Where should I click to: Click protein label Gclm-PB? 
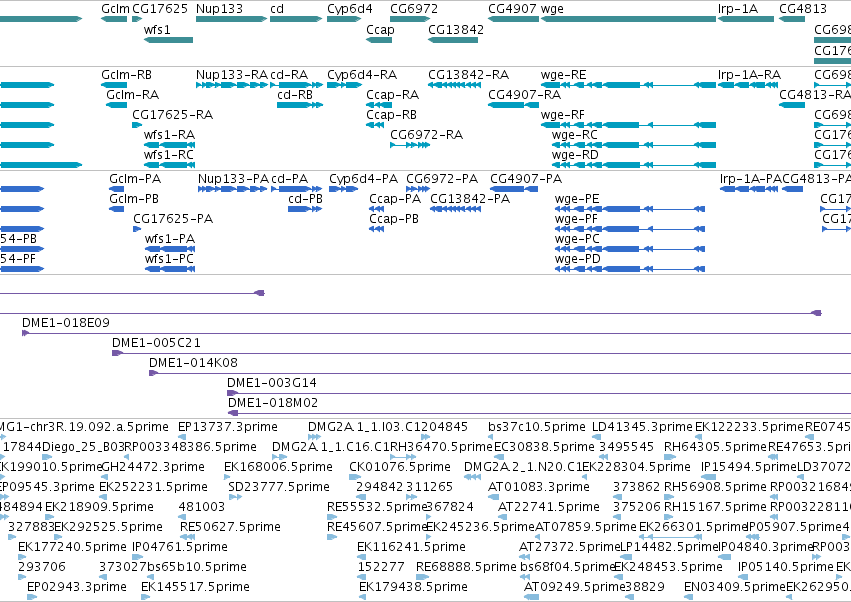tap(134, 199)
